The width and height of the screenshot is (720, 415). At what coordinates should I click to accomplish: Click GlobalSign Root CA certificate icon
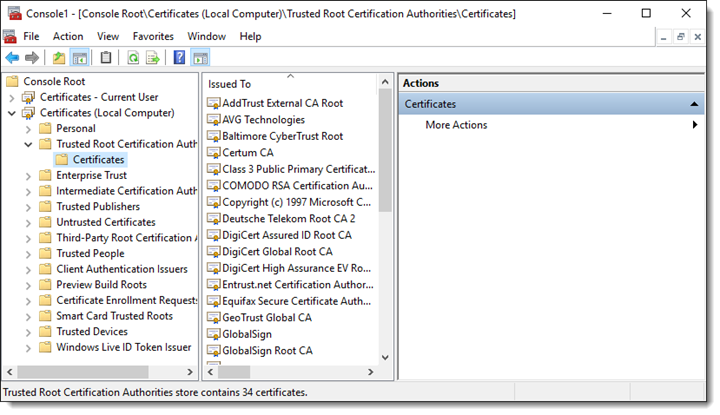point(214,351)
